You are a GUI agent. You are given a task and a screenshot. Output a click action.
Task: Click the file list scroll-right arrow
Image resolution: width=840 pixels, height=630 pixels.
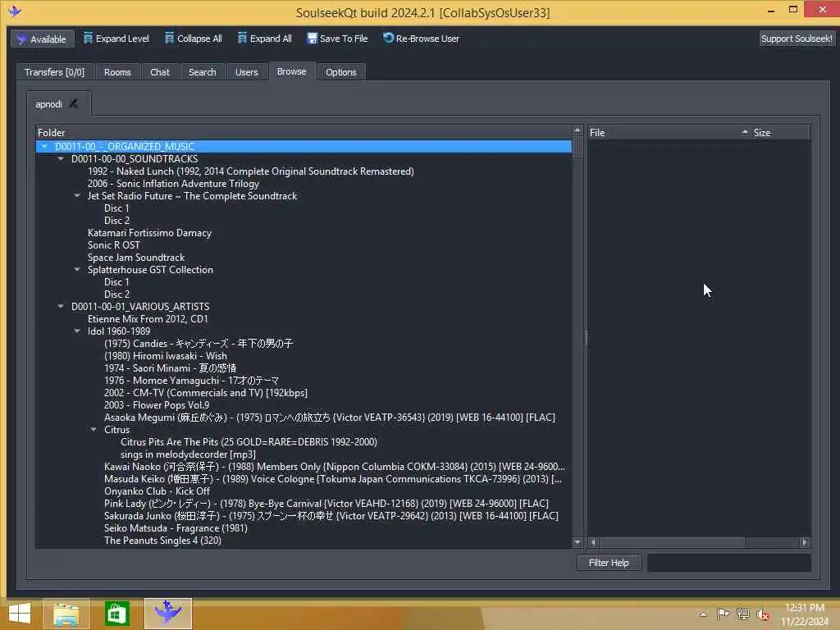(805, 542)
